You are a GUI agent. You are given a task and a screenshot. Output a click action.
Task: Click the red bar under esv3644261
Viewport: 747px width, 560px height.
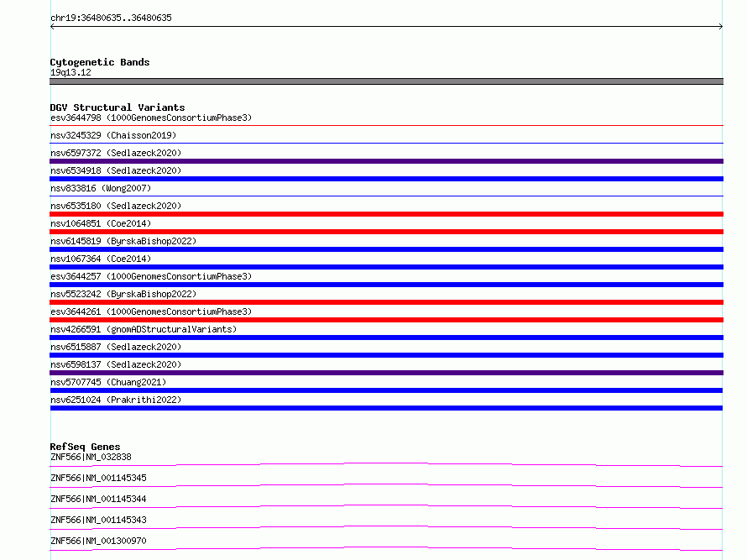[386, 320]
